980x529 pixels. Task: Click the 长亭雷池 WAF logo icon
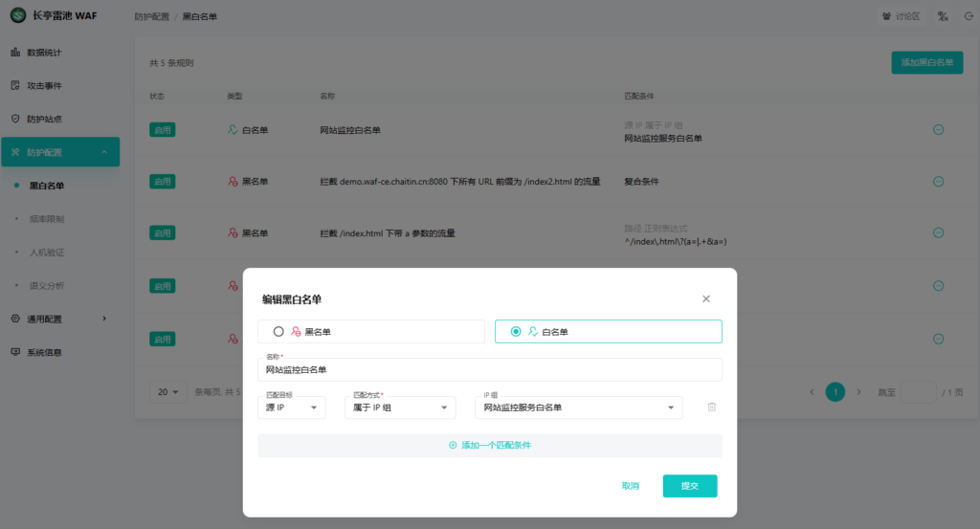[x=18, y=15]
